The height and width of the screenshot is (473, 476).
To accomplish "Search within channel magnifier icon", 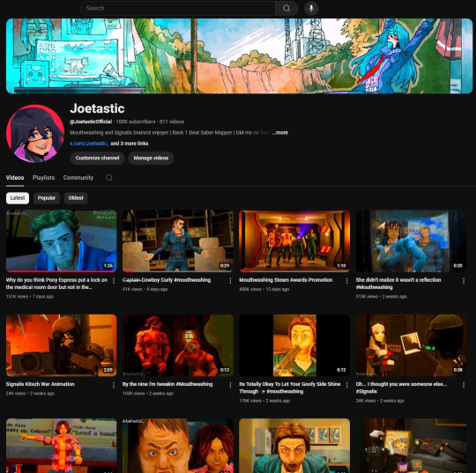I will [x=109, y=178].
